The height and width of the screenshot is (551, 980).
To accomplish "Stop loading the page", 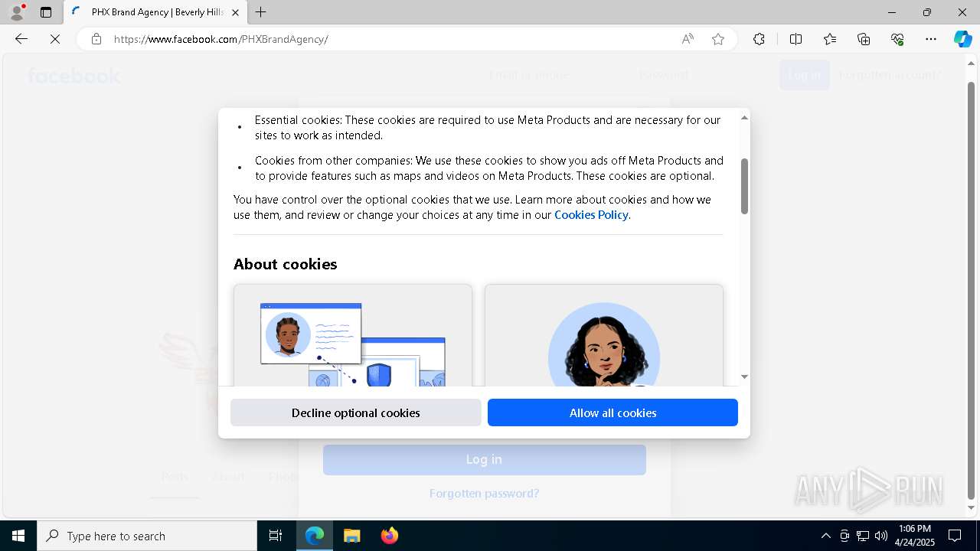I will 55,39.
